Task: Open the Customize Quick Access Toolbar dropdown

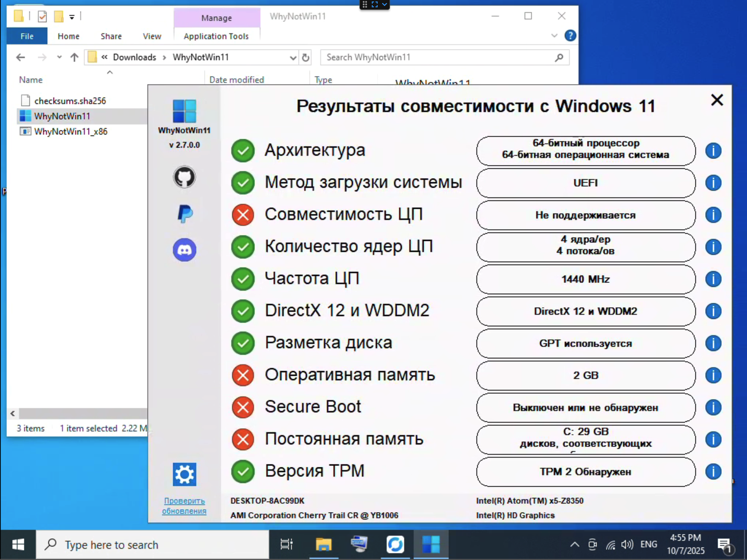Action: coord(72,17)
